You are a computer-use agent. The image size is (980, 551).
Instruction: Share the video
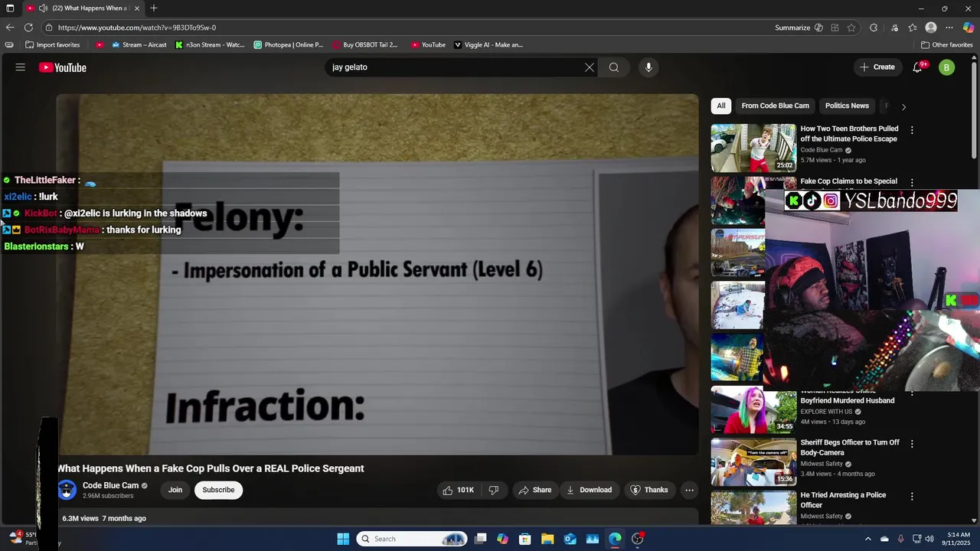click(534, 490)
